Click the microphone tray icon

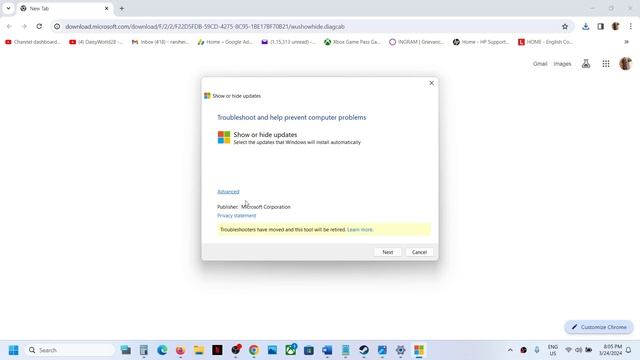[x=537, y=350]
